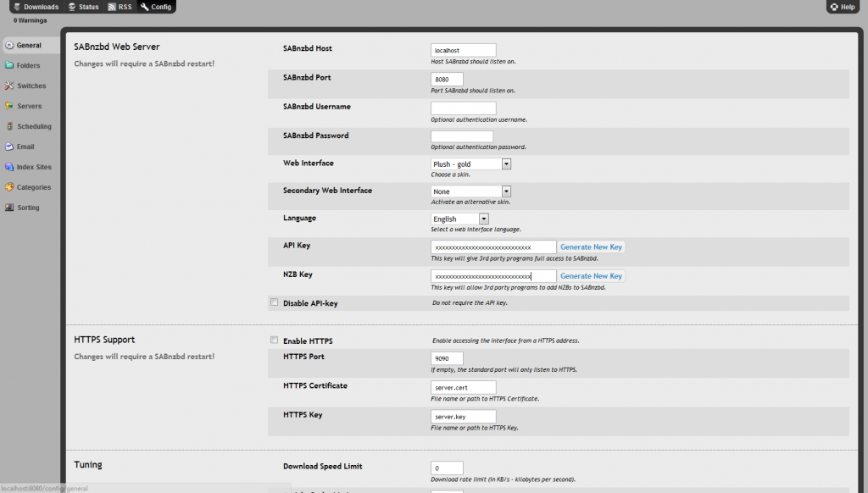868x493 pixels.
Task: Select Email in the config sidebar
Action: point(25,147)
